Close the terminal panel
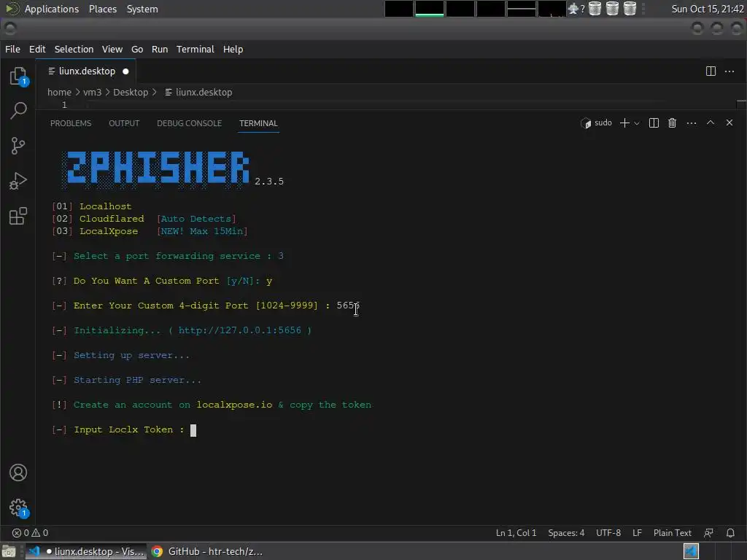Viewport: 747px width, 560px height. point(729,122)
